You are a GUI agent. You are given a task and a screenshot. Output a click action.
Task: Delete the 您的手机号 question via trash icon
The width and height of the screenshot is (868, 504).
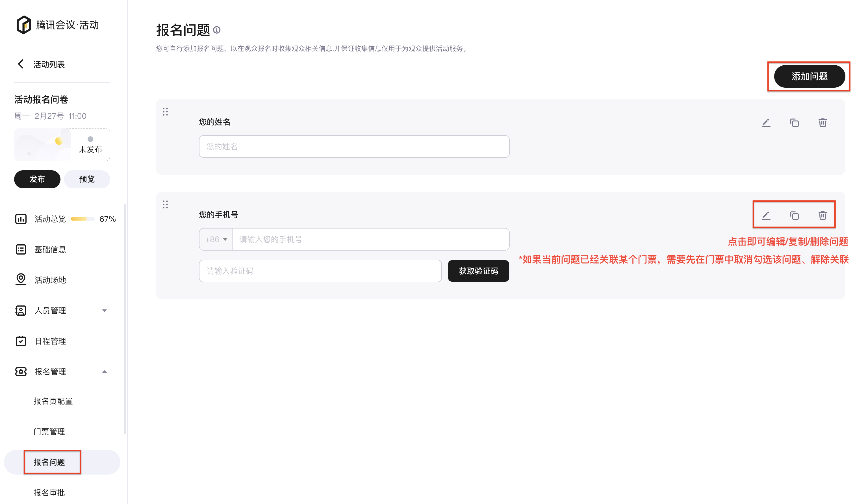click(823, 216)
